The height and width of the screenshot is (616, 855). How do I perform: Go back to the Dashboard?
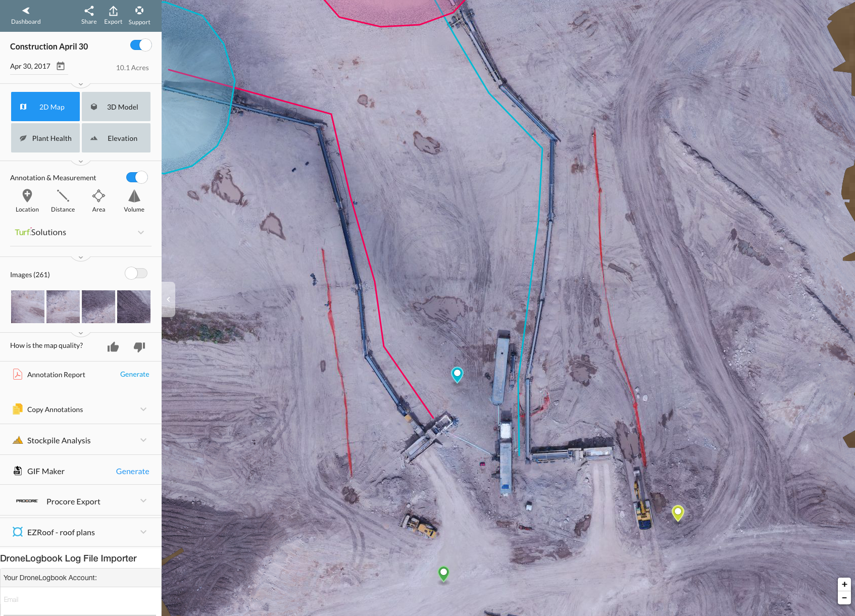point(26,15)
